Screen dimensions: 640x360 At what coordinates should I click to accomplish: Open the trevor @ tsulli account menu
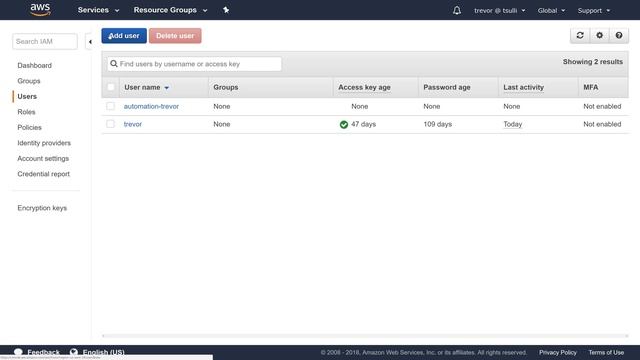500,11
